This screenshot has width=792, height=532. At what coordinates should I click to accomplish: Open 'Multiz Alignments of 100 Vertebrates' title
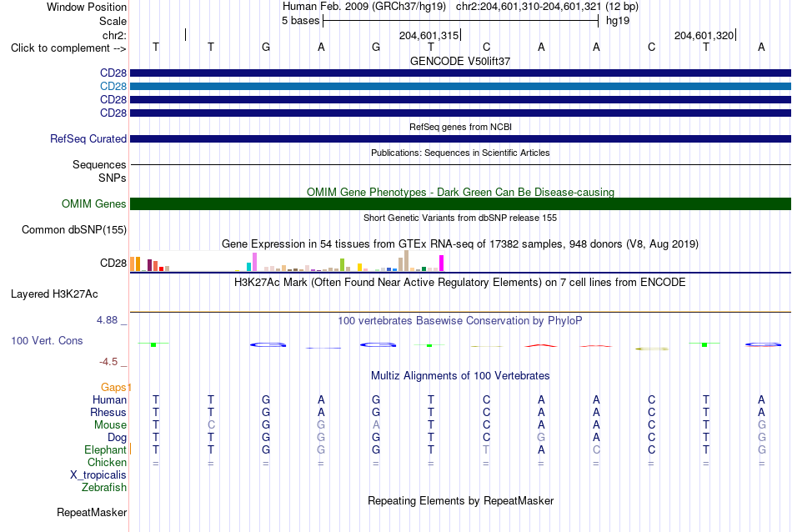pos(460,376)
